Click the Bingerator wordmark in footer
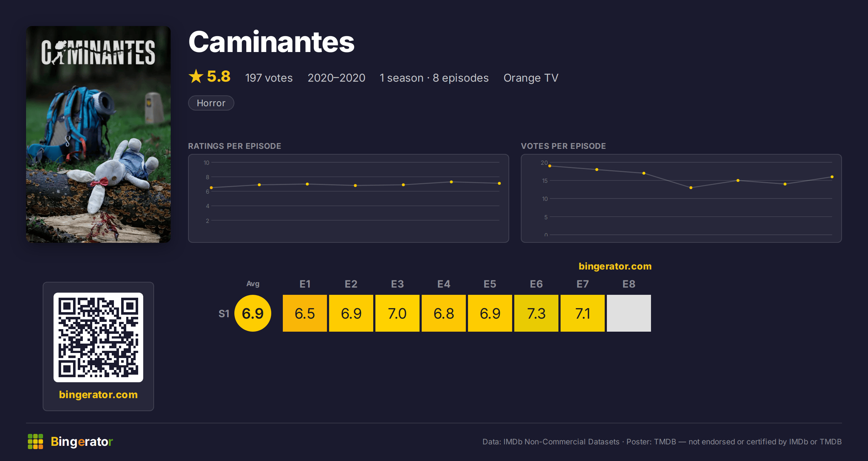This screenshot has height=461, width=868. tap(82, 441)
